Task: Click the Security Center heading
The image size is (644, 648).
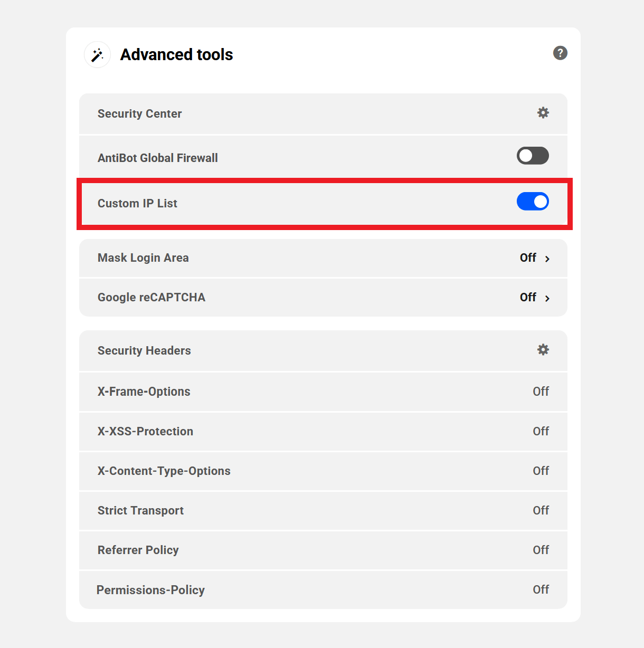Action: point(140,114)
